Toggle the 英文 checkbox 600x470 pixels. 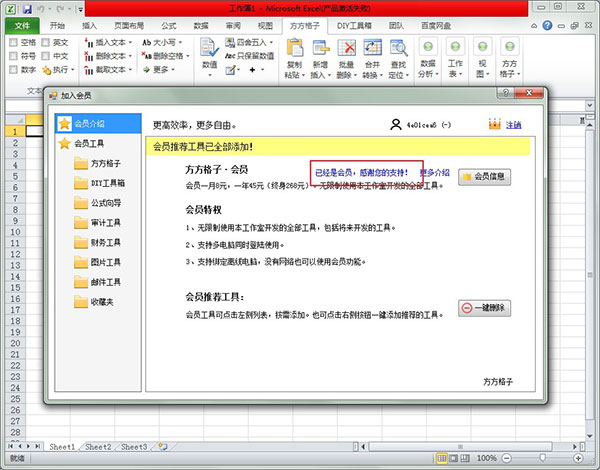(46, 42)
